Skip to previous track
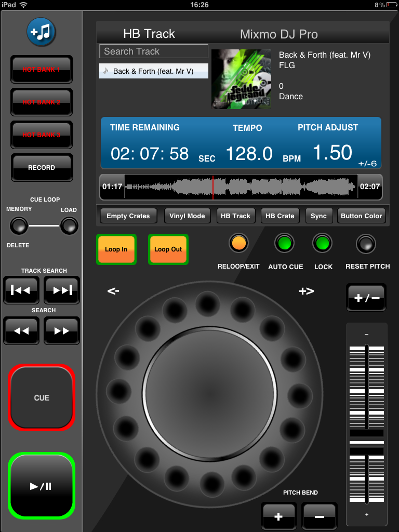The image size is (399, 532). click(21, 290)
